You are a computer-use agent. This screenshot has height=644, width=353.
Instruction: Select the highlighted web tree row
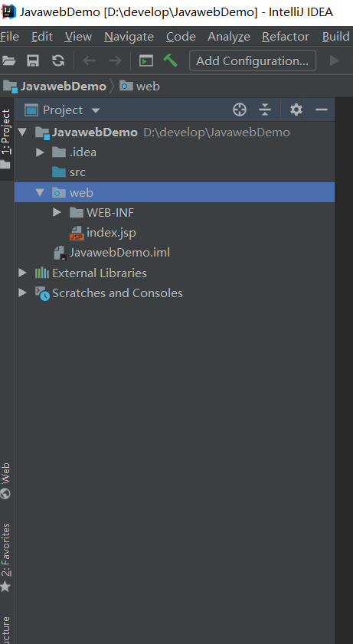(175, 192)
